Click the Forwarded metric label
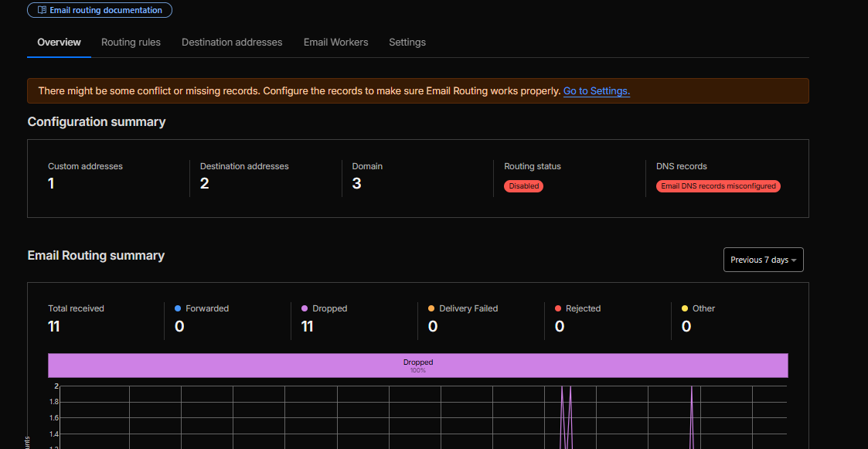Image resolution: width=868 pixels, height=449 pixels. (207, 308)
